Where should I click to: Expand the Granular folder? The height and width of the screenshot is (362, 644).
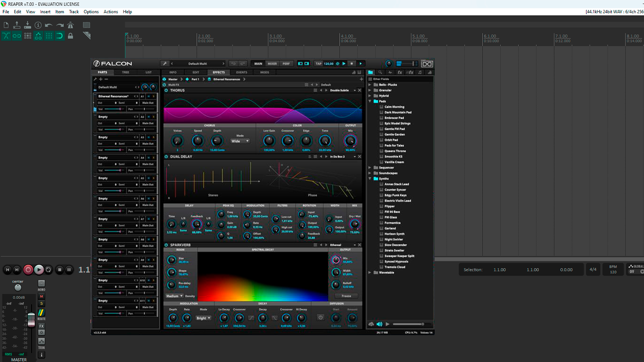click(370, 90)
